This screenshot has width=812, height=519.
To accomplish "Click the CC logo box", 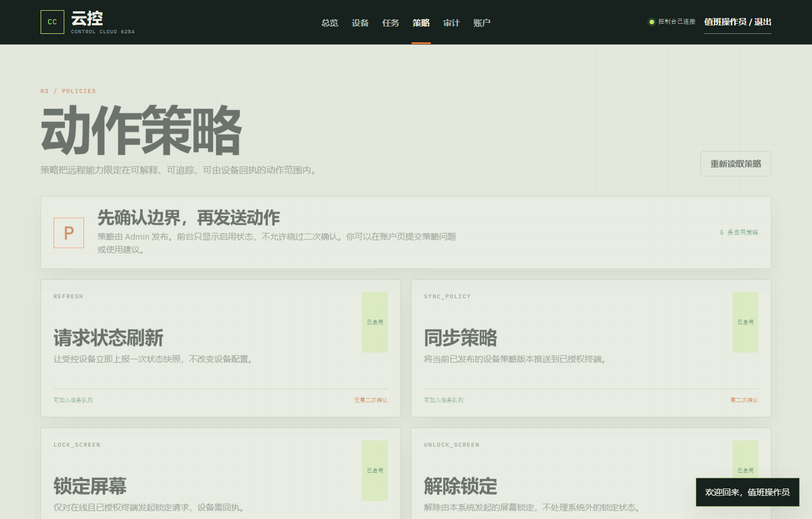I will coord(52,22).
